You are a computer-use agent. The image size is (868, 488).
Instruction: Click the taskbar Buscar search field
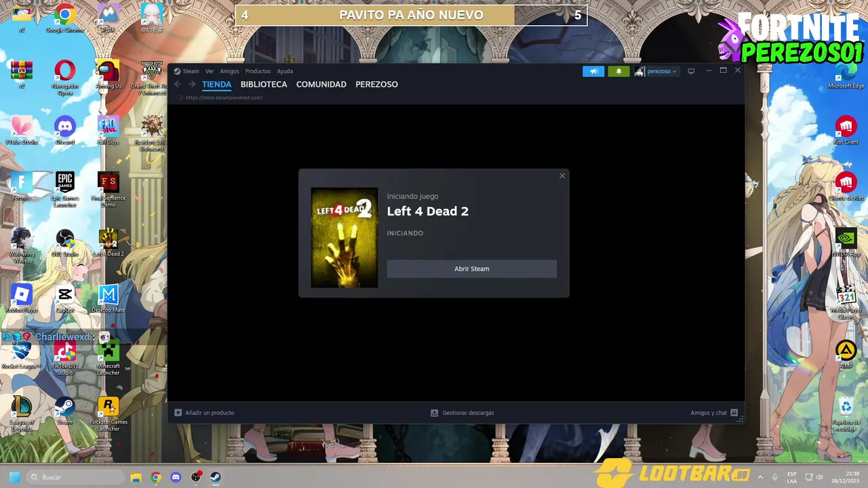pos(76,477)
